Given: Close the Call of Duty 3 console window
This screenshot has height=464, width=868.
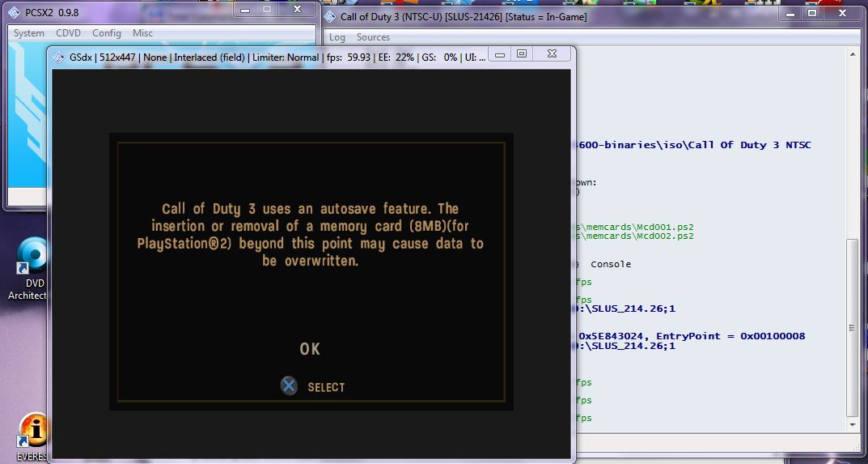Looking at the screenshot, I should 843,13.
